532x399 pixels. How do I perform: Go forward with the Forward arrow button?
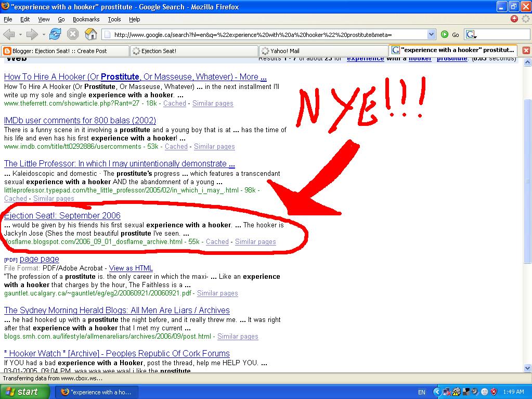pos(32,34)
